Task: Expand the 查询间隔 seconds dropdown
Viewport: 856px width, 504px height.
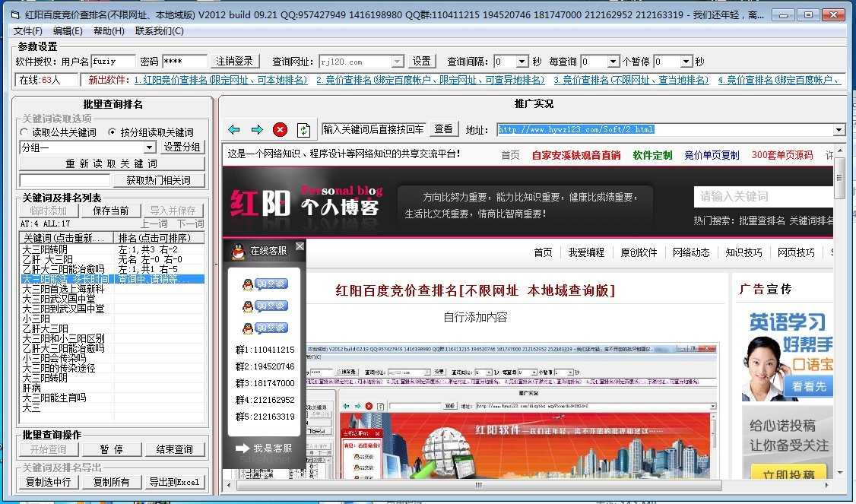Action: coord(522,62)
